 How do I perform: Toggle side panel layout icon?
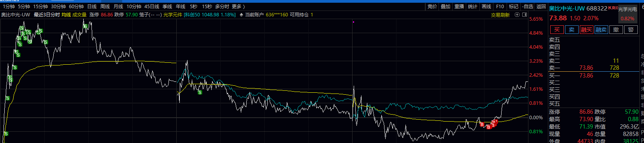(x=525, y=15)
